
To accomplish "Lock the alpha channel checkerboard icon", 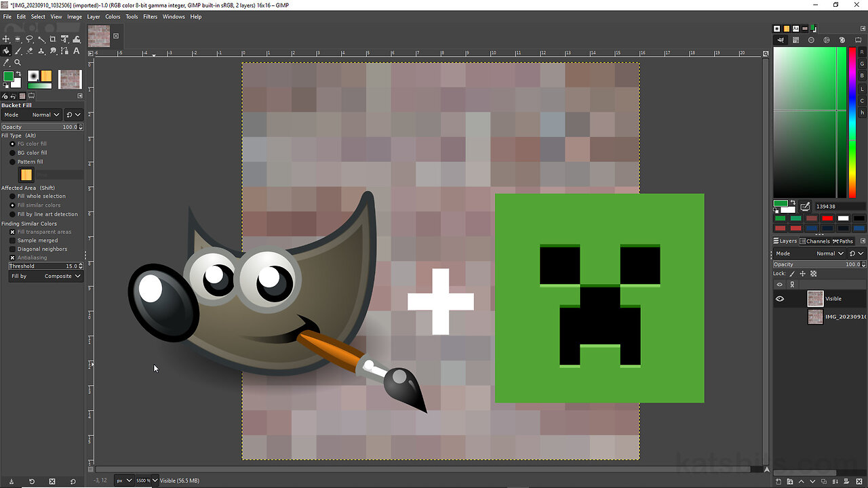I will [814, 274].
